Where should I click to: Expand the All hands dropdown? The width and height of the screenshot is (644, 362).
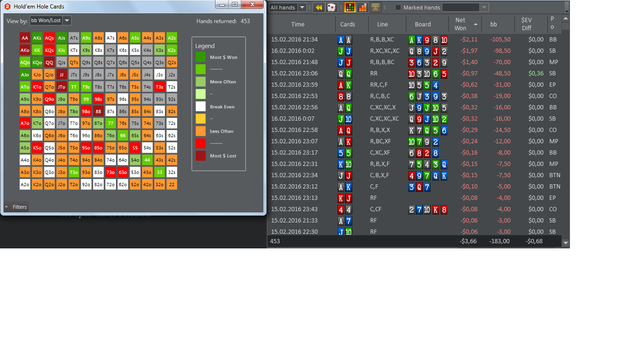288,8
